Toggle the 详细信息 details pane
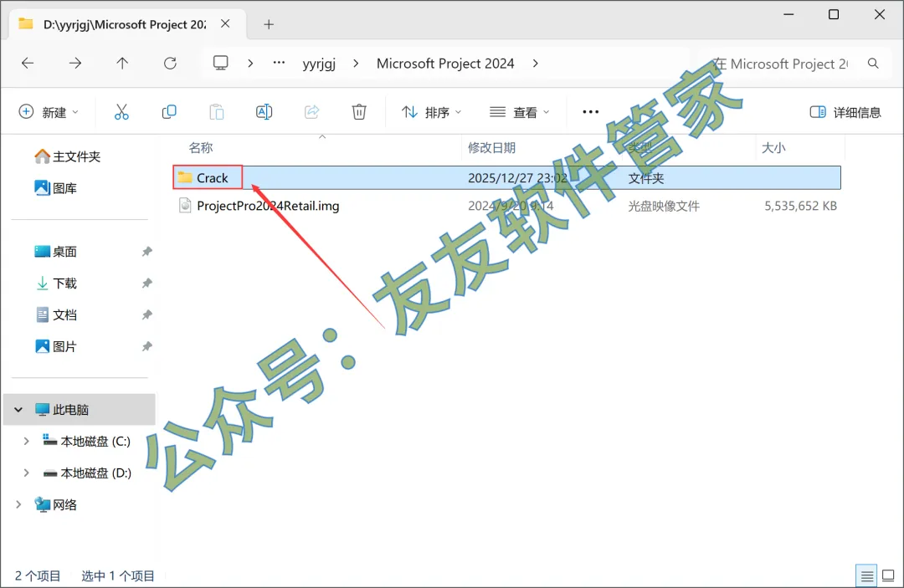This screenshot has width=904, height=588. click(845, 112)
